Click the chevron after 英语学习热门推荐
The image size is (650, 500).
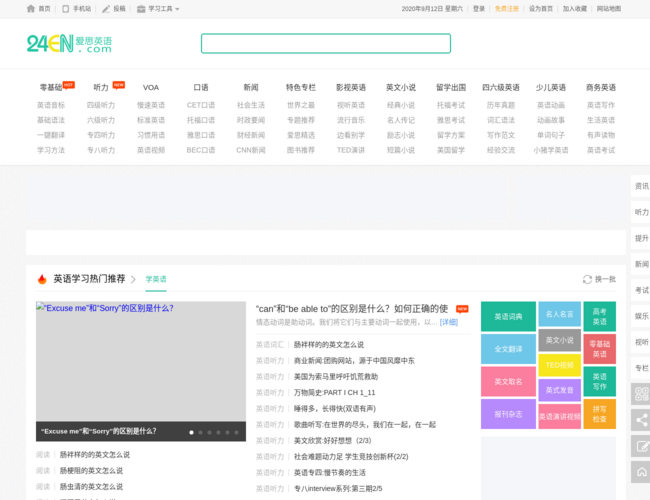click(133, 279)
